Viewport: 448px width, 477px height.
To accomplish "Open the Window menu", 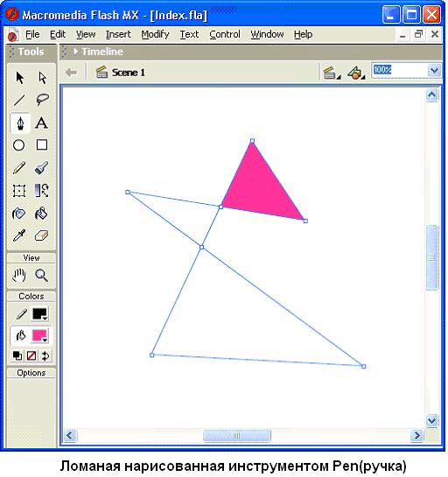I will point(267,34).
